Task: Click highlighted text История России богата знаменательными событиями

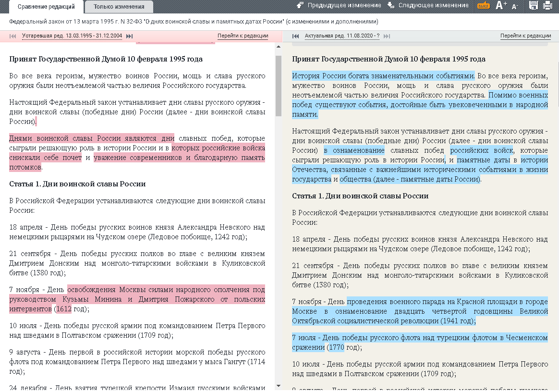Action: pos(383,75)
